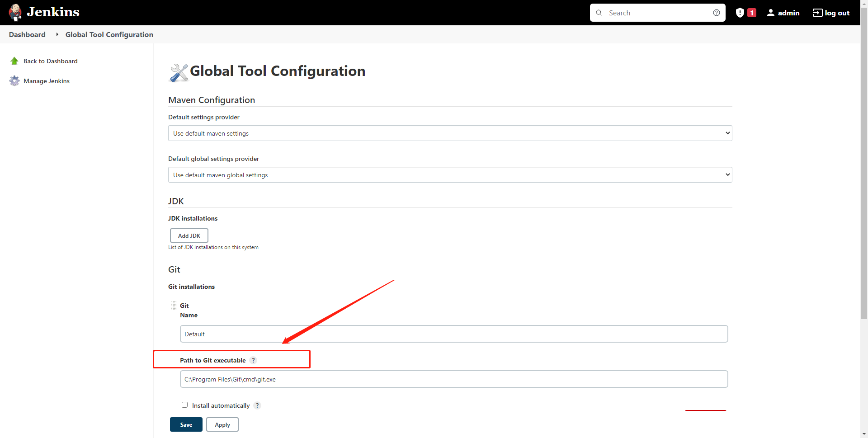This screenshot has width=868, height=438.
Task: Click the page's vertical scrollbar
Action: (x=864, y=181)
